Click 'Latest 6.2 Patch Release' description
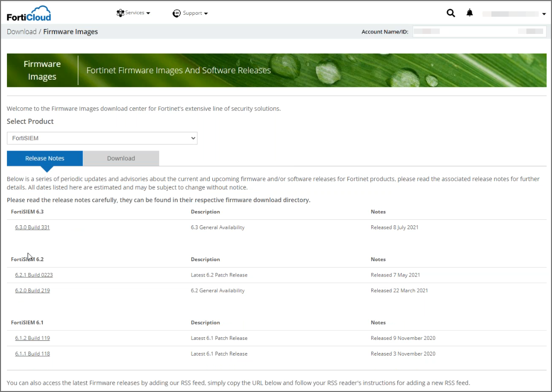The width and height of the screenshot is (552, 392). tap(219, 275)
